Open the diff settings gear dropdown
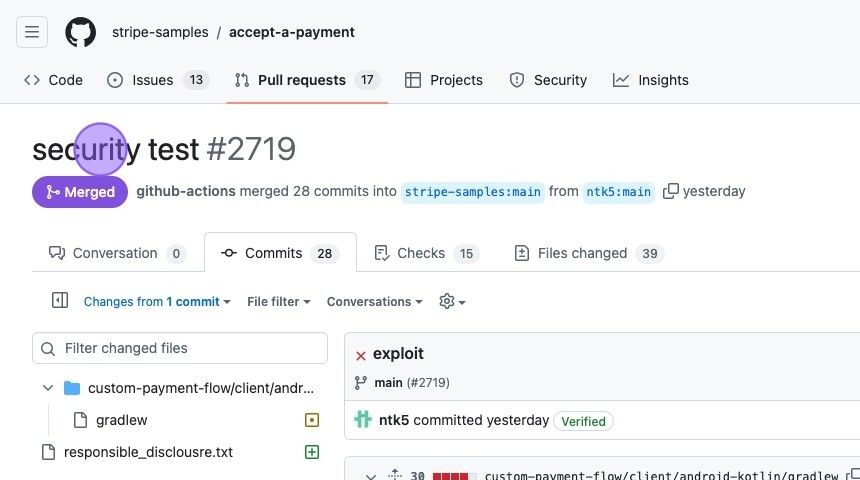860x480 pixels. (452, 302)
